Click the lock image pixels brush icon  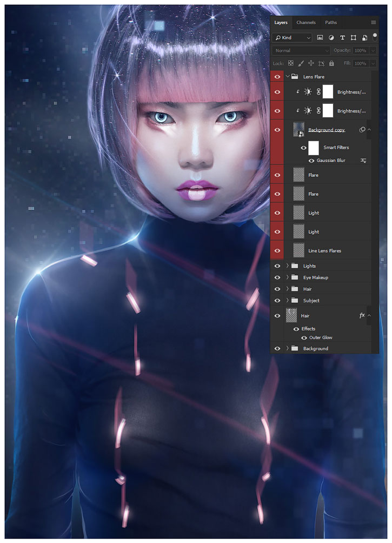click(301, 63)
